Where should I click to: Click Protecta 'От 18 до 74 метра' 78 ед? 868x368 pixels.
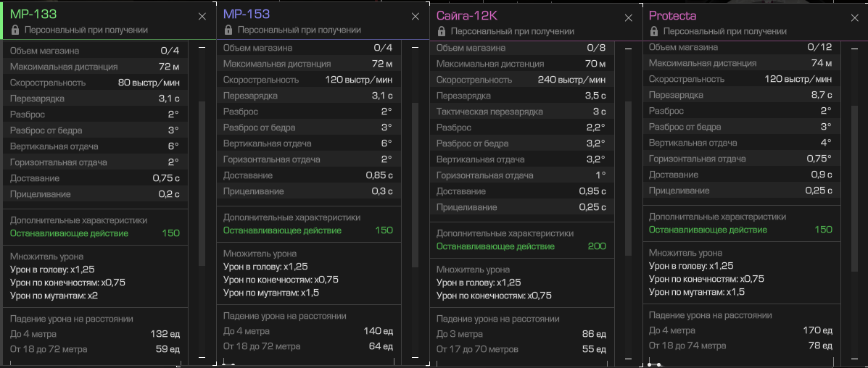740,346
